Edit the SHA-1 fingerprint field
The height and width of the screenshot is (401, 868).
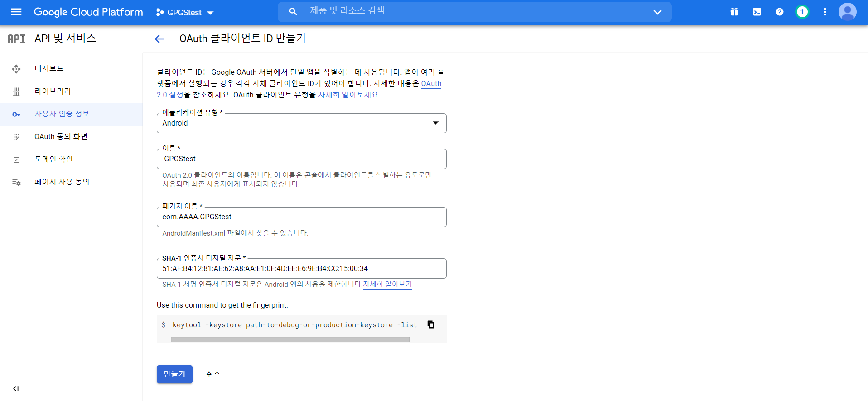[x=301, y=268]
